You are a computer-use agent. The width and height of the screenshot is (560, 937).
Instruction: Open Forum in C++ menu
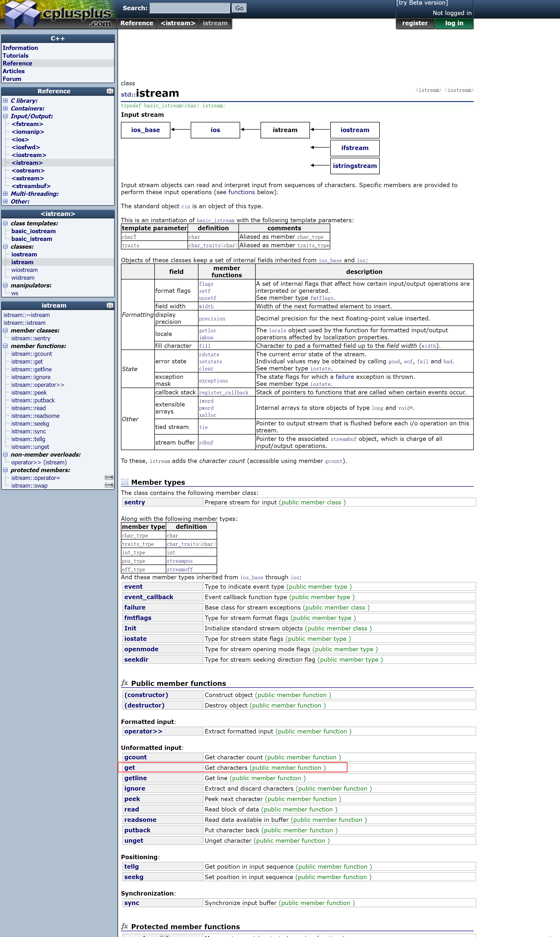[12, 79]
